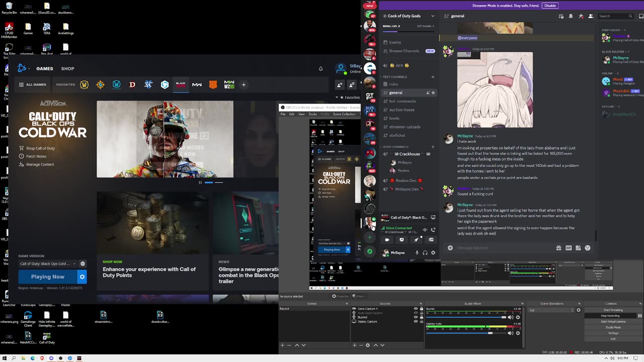Add a game to Battle.net favorites

tap(244, 84)
